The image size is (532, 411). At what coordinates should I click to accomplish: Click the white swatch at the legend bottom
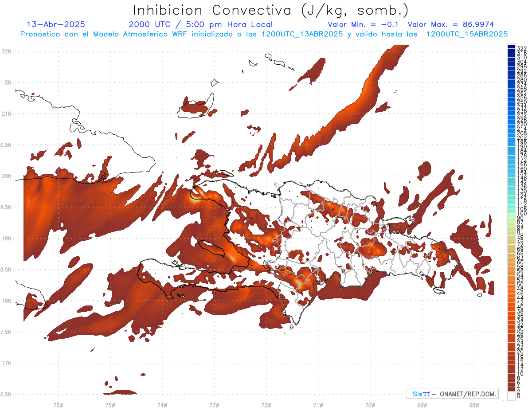point(511,395)
